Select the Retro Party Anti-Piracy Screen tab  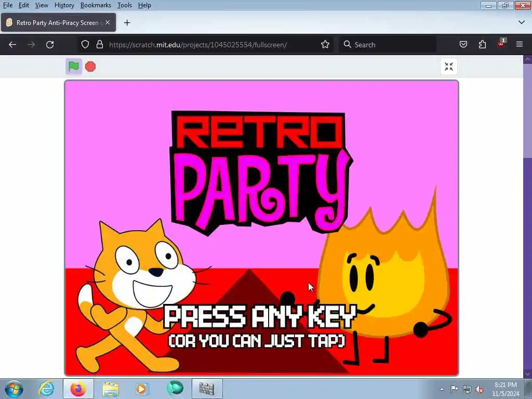pos(58,22)
